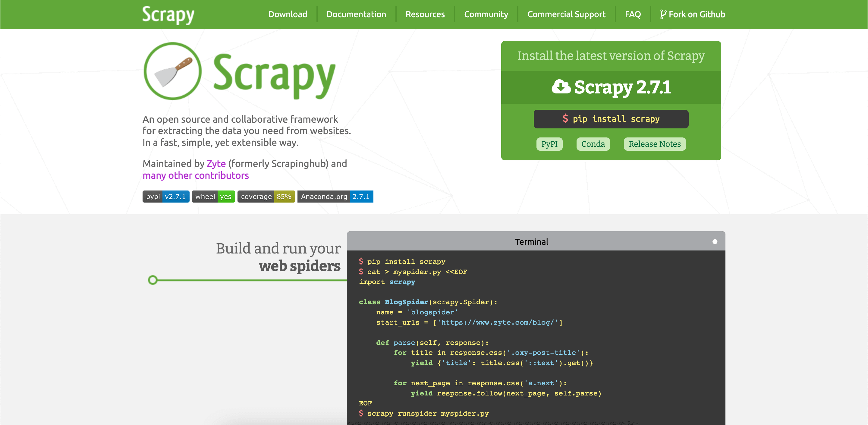Click the green circle marker under web spiders

pyautogui.click(x=153, y=280)
